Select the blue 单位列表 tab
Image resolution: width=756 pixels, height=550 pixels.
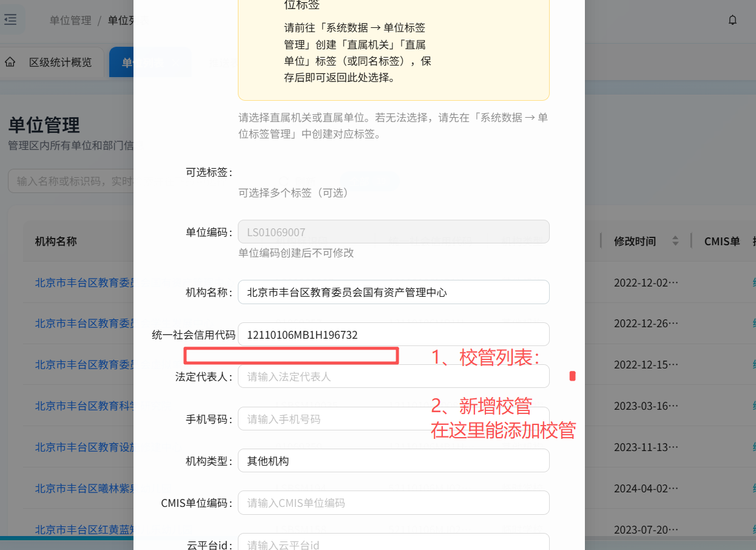[x=124, y=62]
